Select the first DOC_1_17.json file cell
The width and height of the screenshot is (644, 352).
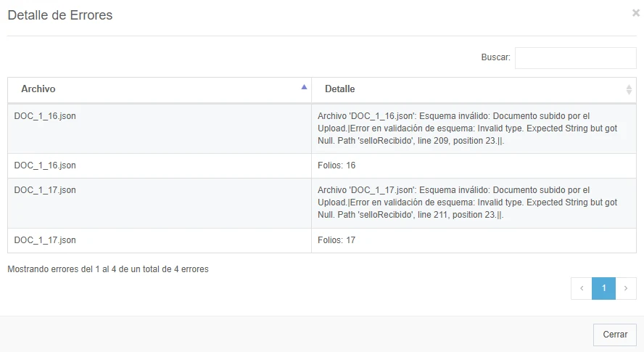[160, 203]
